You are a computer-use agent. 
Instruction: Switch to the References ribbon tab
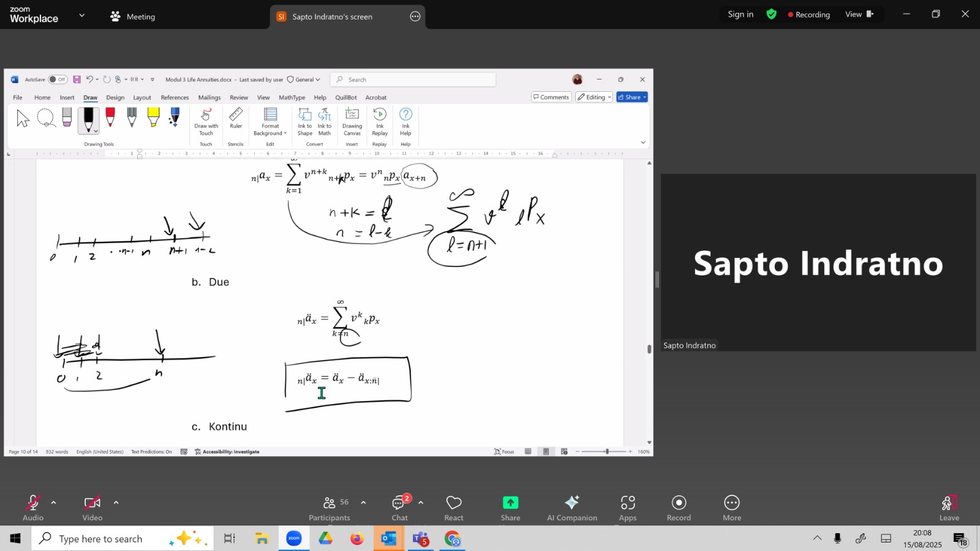pyautogui.click(x=175, y=97)
